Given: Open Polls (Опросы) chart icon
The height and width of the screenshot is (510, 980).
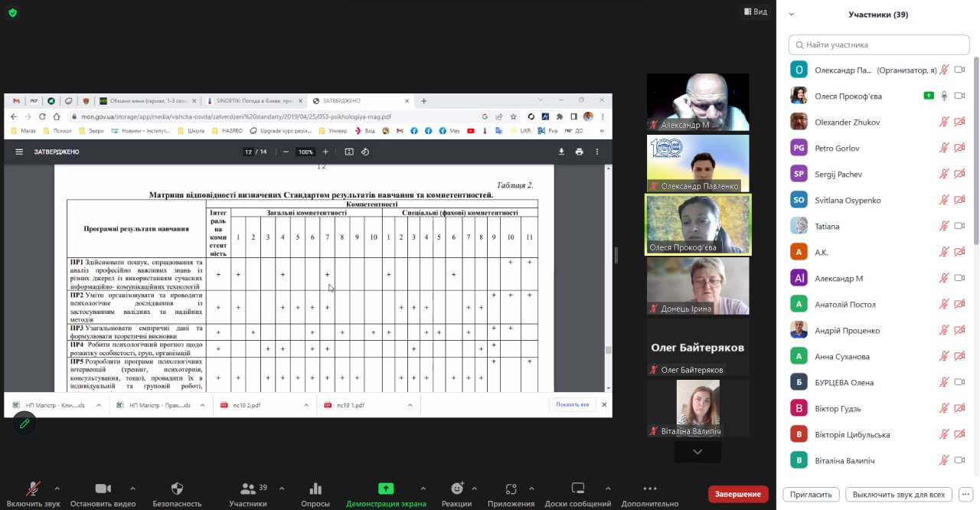Looking at the screenshot, I should (315, 489).
